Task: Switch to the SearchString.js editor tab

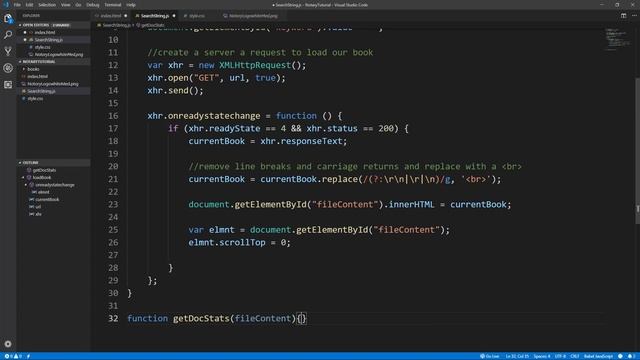Action: pyautogui.click(x=155, y=16)
